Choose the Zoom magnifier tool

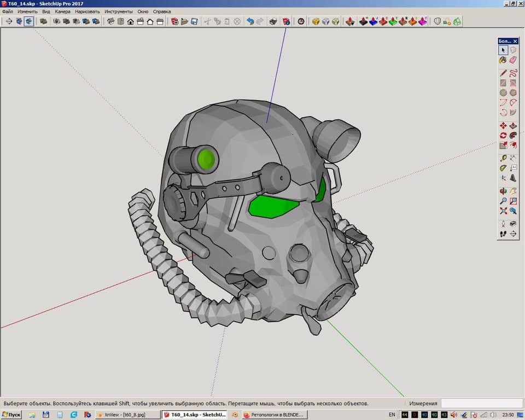[503, 201]
